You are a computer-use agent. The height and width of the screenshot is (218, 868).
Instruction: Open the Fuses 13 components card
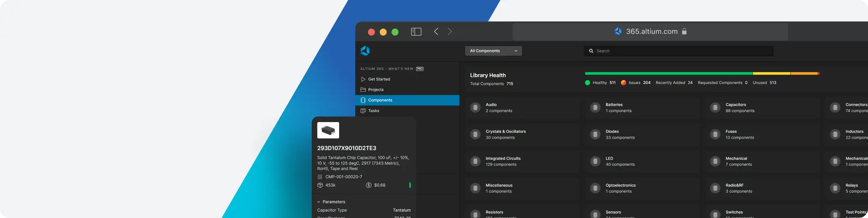[x=762, y=134]
